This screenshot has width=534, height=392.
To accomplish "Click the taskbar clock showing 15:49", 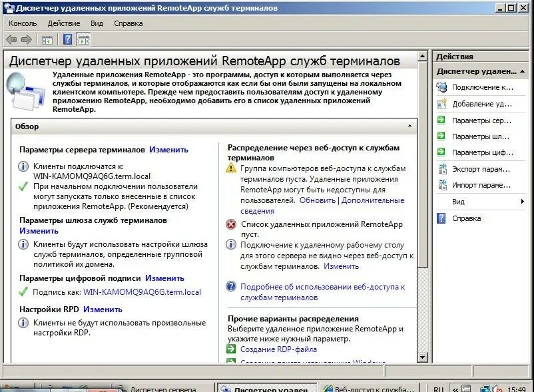I will point(516,389).
